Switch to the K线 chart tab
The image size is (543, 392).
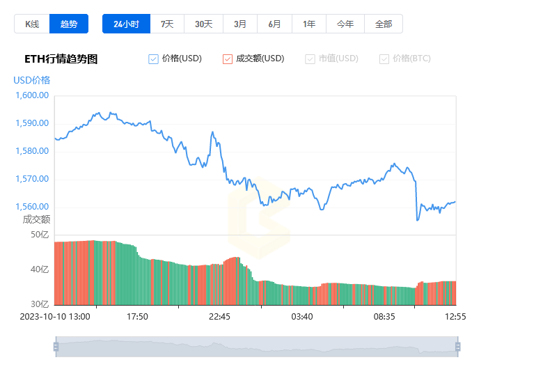(32, 24)
